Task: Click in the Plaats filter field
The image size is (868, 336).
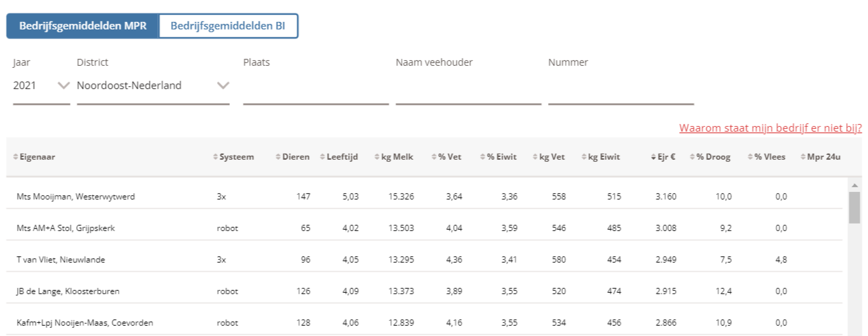Action: (x=316, y=89)
